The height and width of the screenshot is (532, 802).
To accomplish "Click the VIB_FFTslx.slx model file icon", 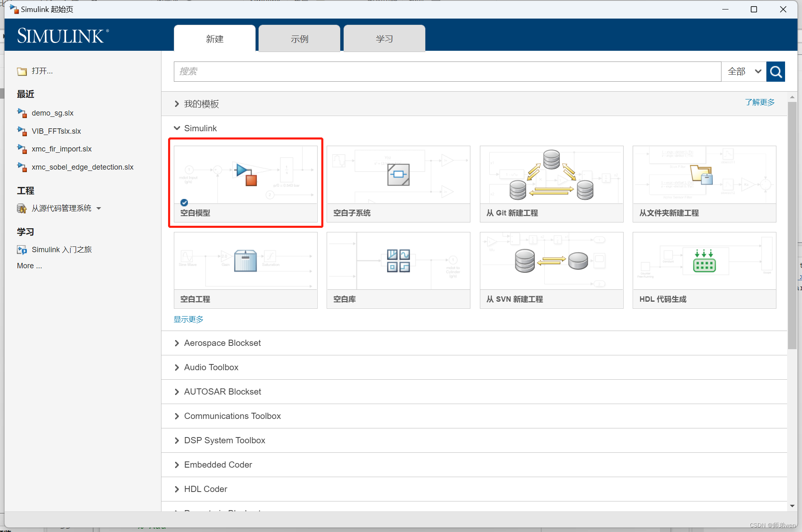I will 22,131.
